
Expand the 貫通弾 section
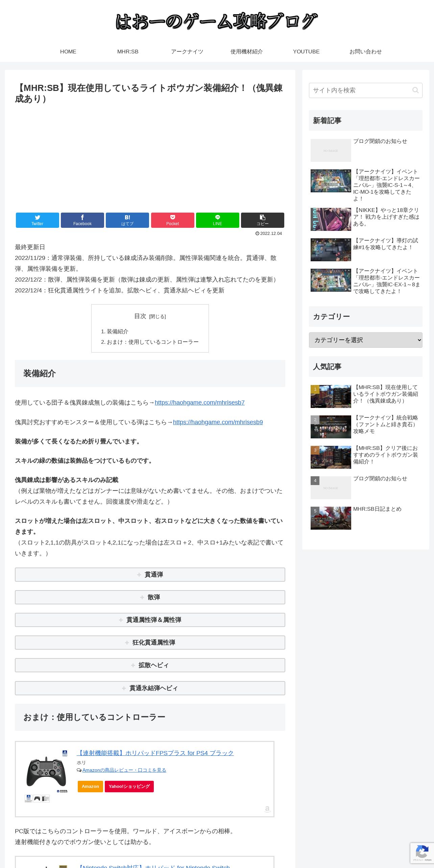150,575
